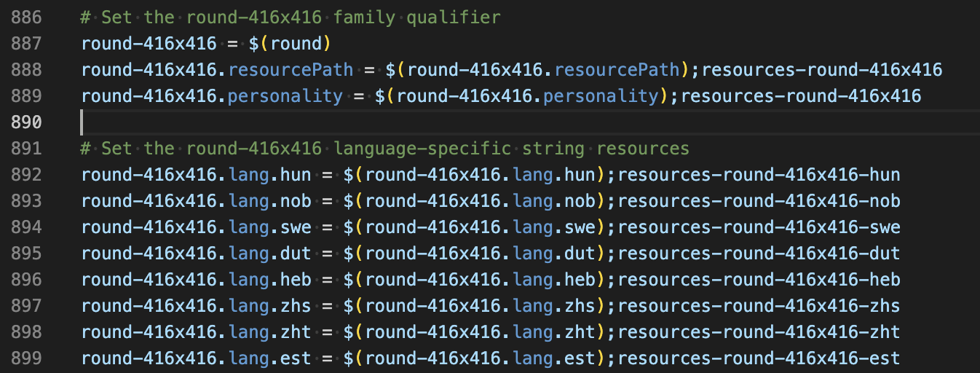Click 'resources-round-416x416-zhs' value
The image size is (980, 373).
[x=759, y=306]
